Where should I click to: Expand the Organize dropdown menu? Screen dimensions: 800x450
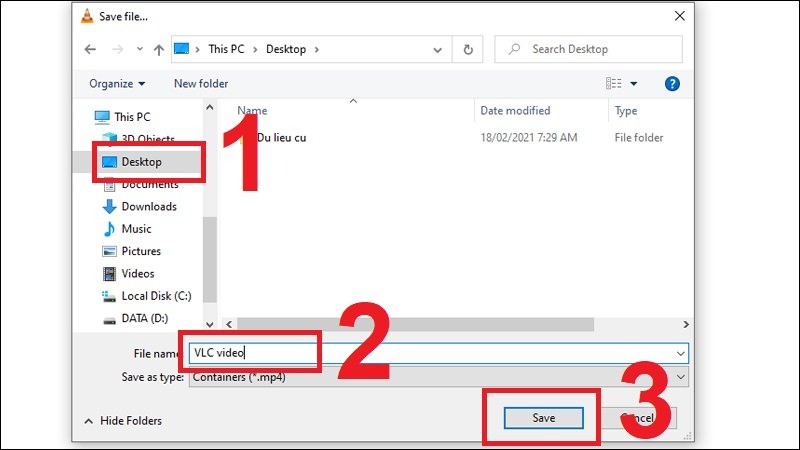coord(117,84)
